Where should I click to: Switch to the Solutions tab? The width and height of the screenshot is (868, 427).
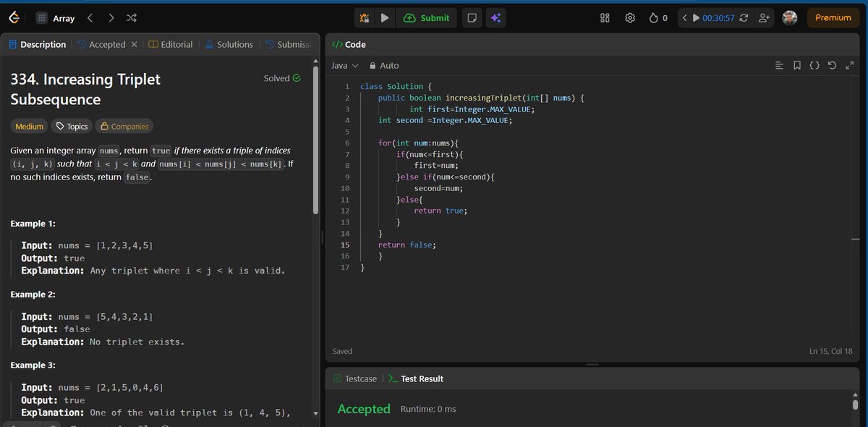coord(229,44)
